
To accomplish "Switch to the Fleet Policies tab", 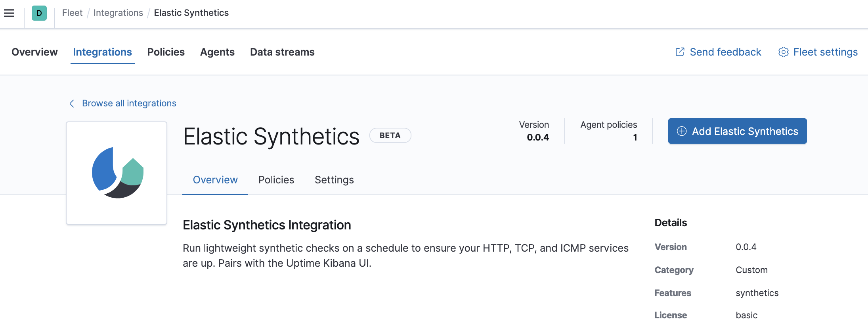I will point(166,52).
